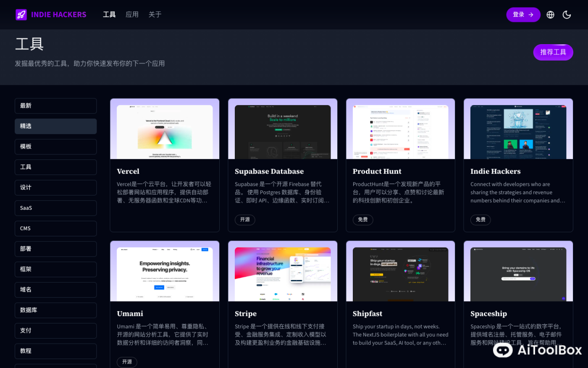Filter tools by 支付 category
This screenshot has width=588, height=368.
click(x=55, y=331)
